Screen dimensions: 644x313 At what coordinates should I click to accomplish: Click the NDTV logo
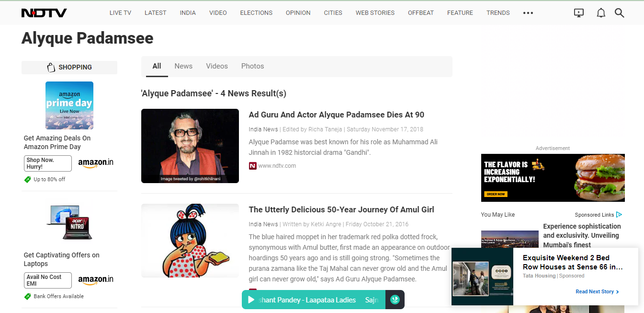pos(44,13)
